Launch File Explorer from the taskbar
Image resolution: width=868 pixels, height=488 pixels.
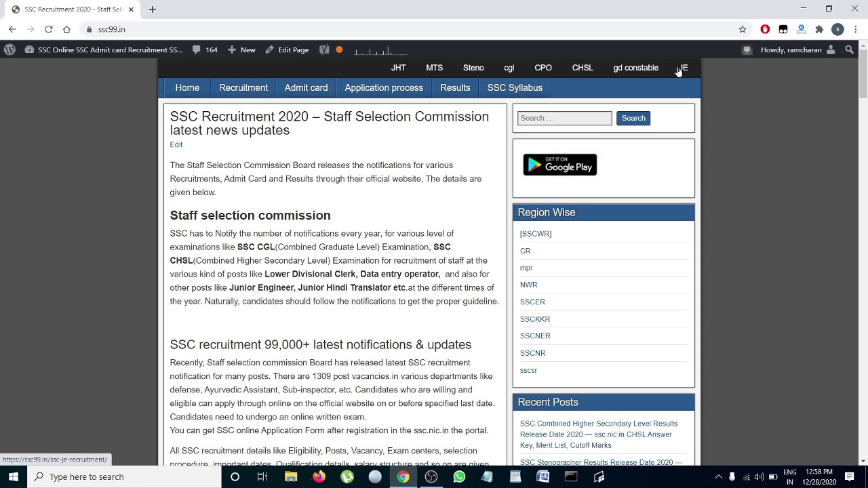[291, 476]
